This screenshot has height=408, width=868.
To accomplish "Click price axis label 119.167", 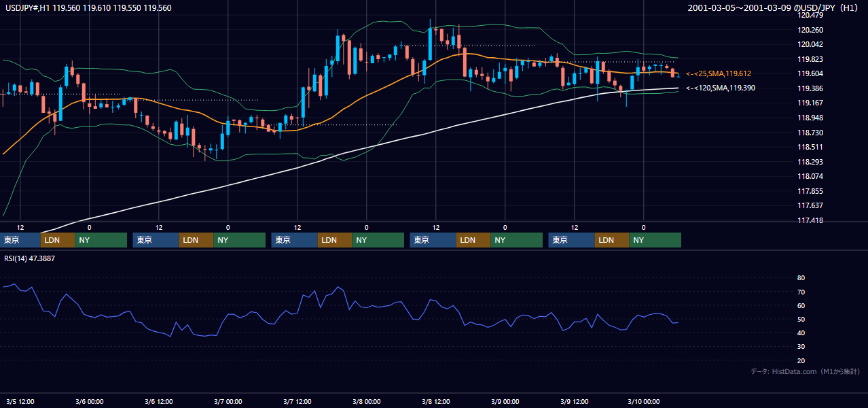I will [810, 103].
